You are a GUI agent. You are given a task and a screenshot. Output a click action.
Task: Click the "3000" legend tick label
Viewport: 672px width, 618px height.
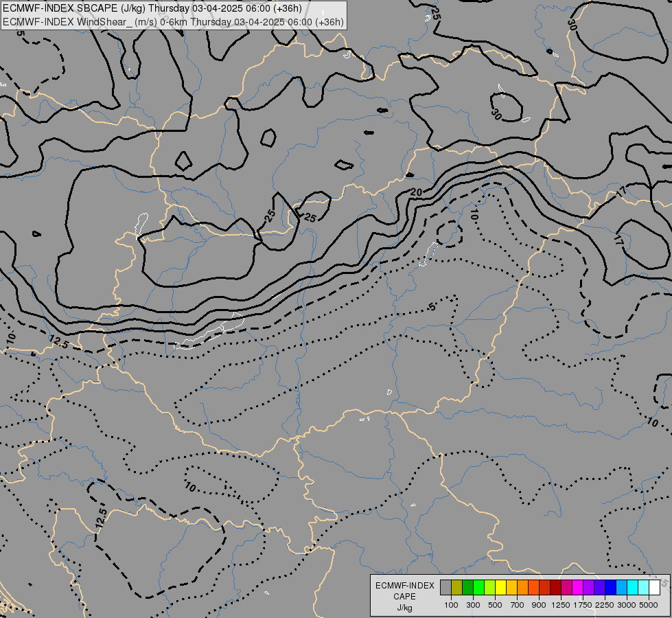coord(627,605)
